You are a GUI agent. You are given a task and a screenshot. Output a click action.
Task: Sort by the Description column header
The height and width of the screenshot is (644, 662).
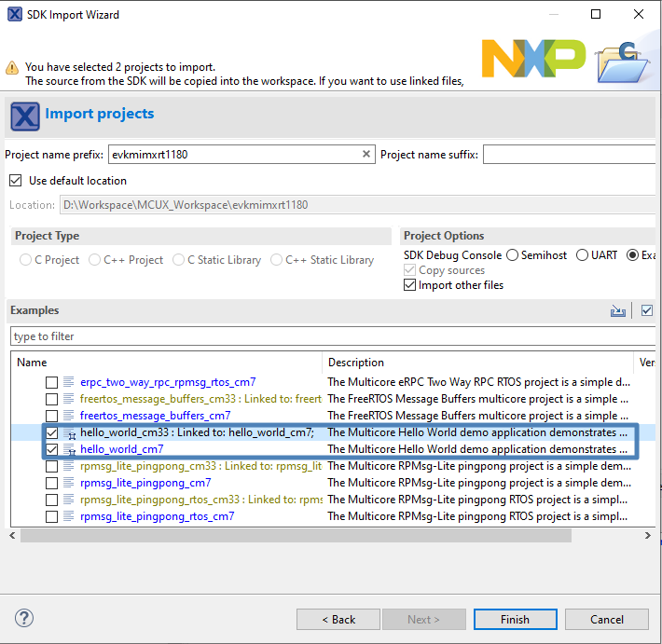point(355,363)
